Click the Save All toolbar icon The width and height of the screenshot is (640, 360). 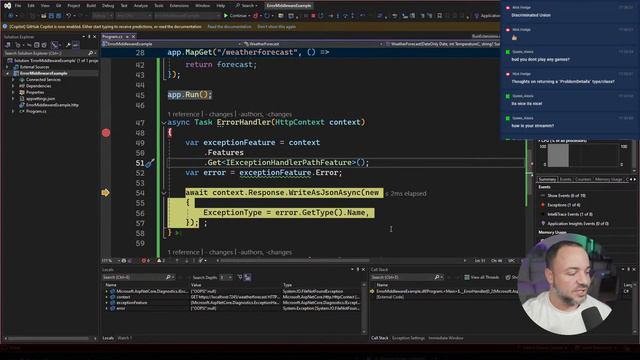(59, 16)
